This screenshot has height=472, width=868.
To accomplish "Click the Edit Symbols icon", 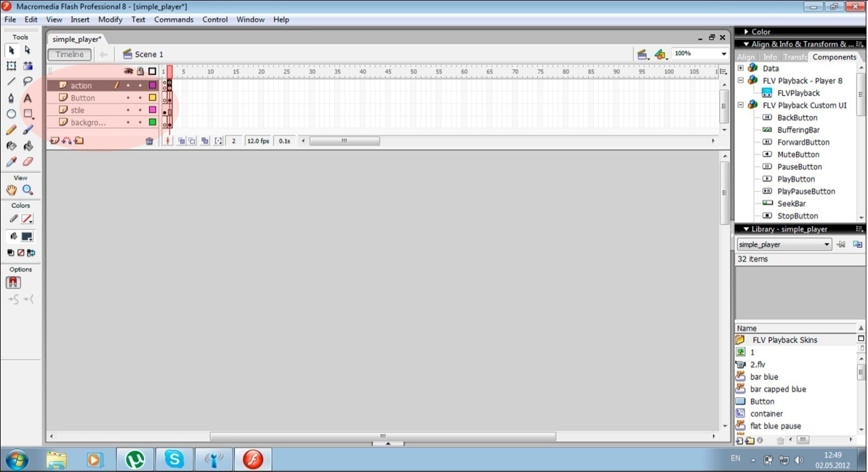I will pos(661,55).
